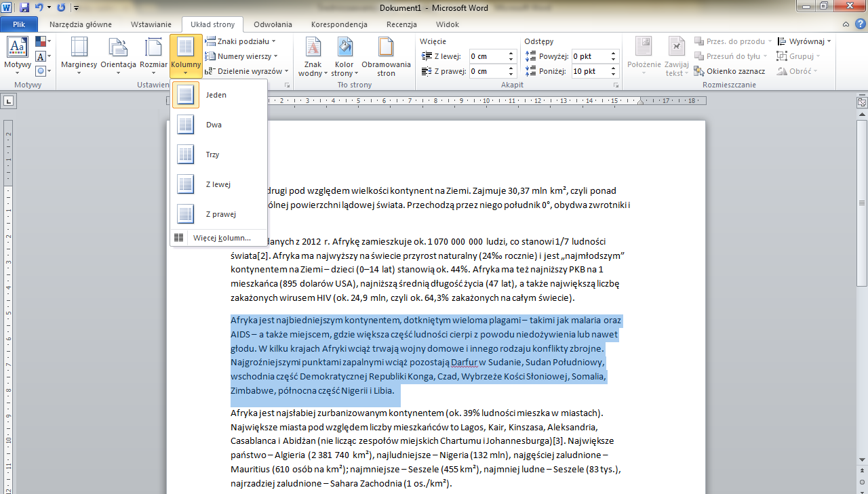The image size is (868, 494).
Task: Click Przes. do przodu button
Action: [x=732, y=41]
